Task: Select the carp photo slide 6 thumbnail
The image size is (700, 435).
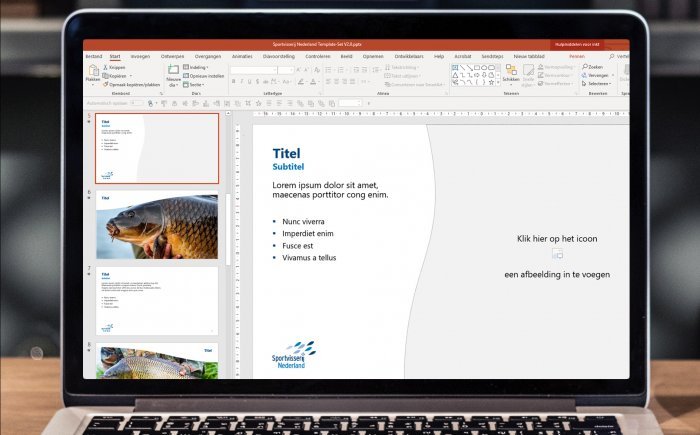Action: coord(157,226)
